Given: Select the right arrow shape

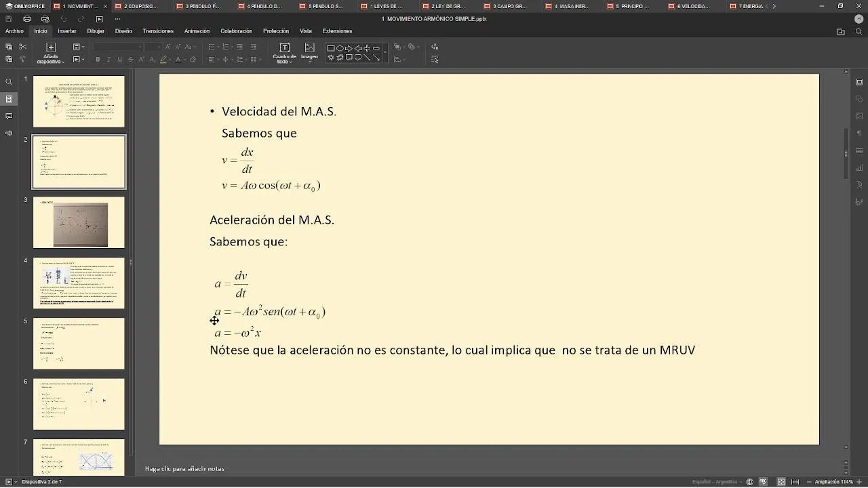Looking at the screenshot, I should click(349, 48).
